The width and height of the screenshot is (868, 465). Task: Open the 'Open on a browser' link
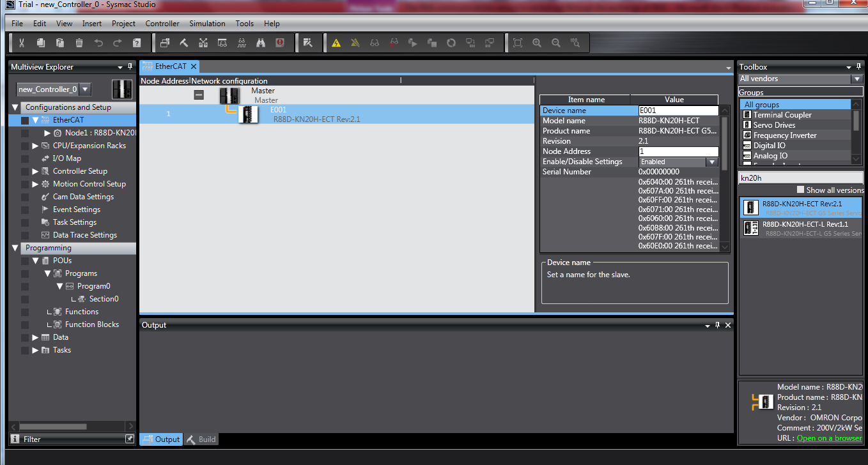829,438
